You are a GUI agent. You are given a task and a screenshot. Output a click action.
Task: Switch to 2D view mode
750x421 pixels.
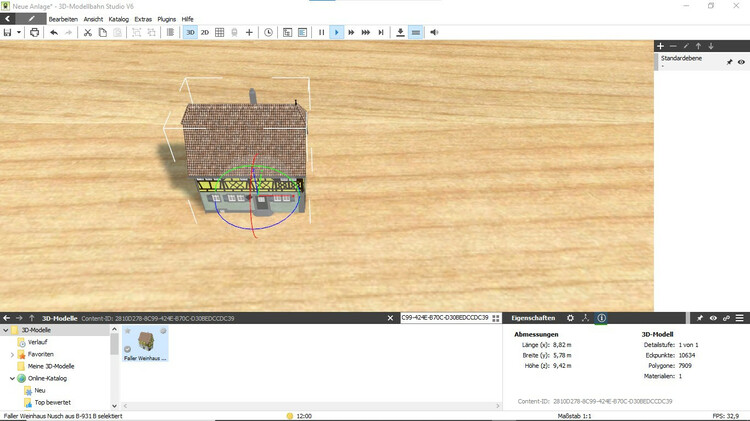pos(205,32)
